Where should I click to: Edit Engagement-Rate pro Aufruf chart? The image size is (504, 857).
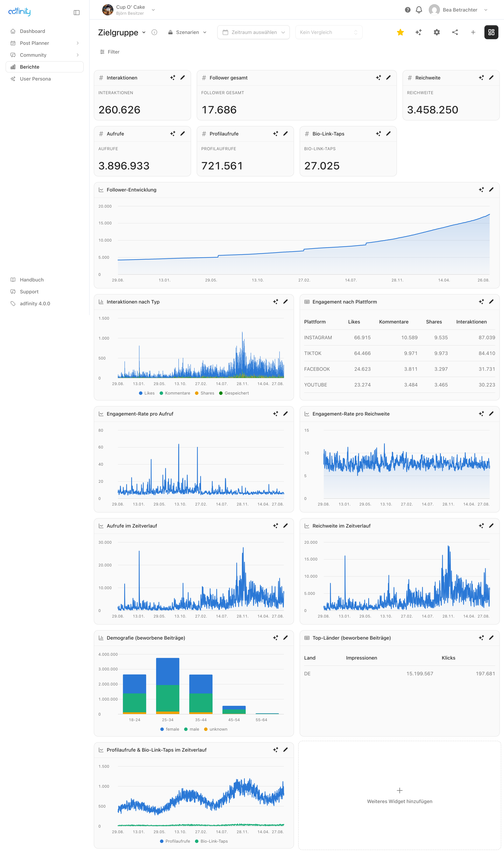285,414
